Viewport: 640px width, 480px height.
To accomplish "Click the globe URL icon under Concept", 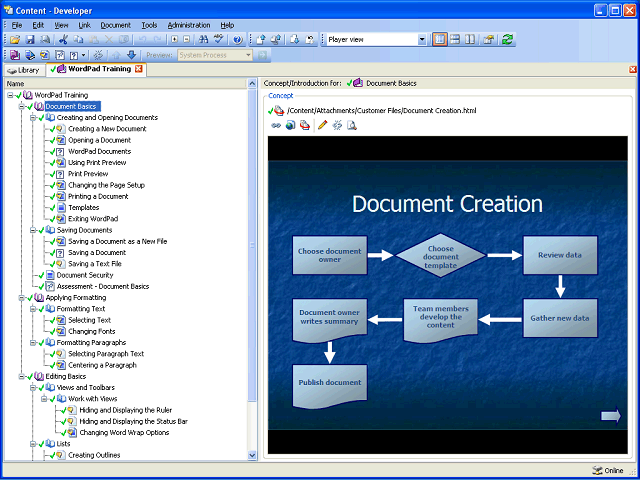I will (290, 125).
